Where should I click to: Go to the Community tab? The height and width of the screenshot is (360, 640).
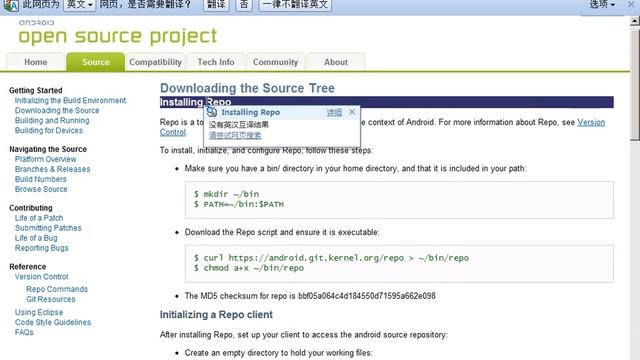click(275, 62)
